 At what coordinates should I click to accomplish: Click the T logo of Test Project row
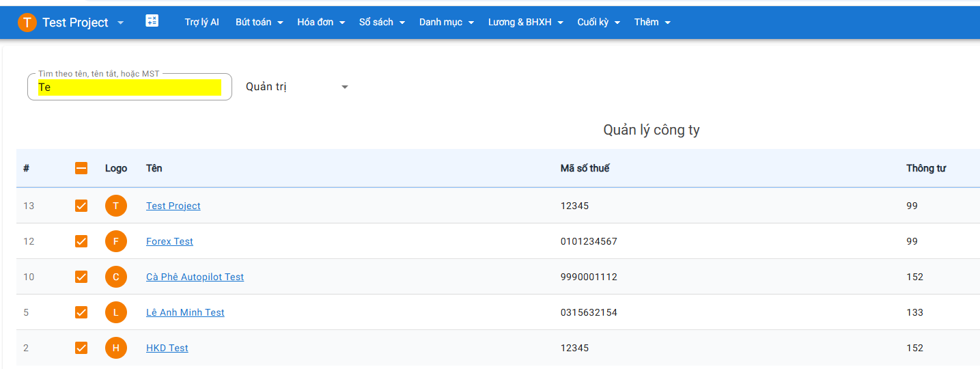pyautogui.click(x=116, y=206)
